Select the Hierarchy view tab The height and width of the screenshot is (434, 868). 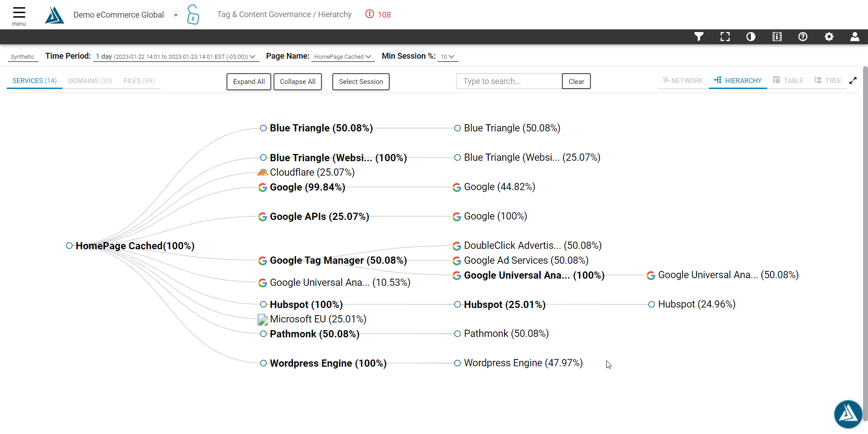click(738, 80)
